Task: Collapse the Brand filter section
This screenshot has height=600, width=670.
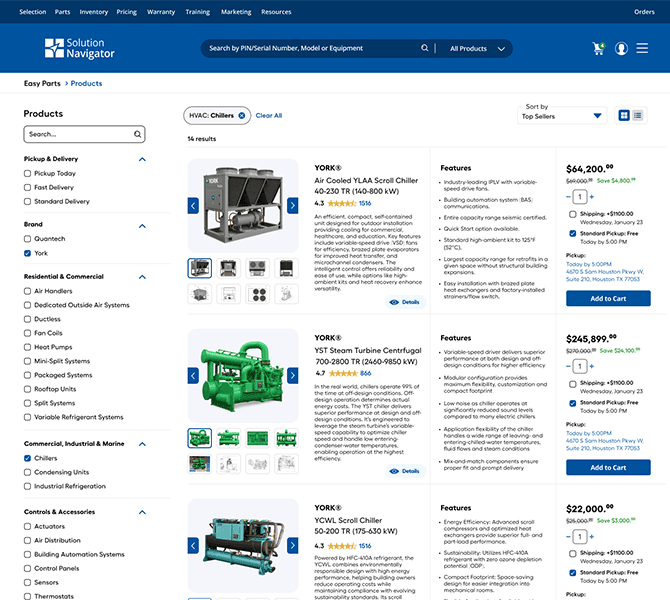Action: click(x=142, y=226)
